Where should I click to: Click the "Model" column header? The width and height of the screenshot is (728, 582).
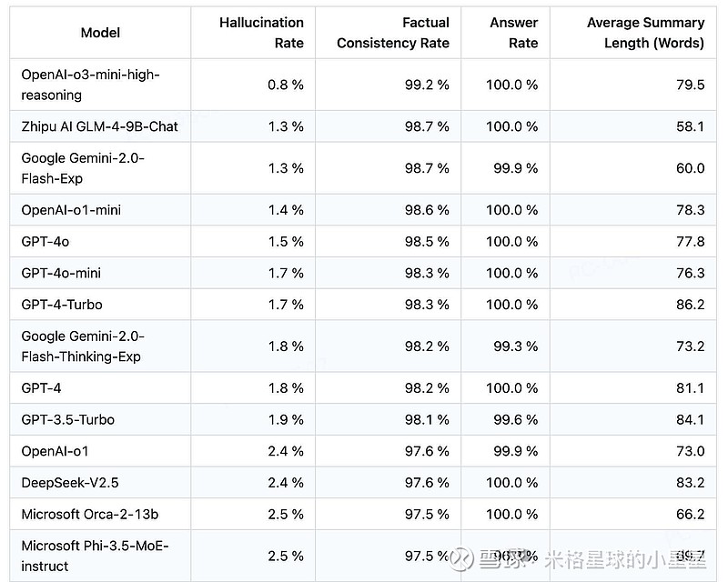coord(100,33)
